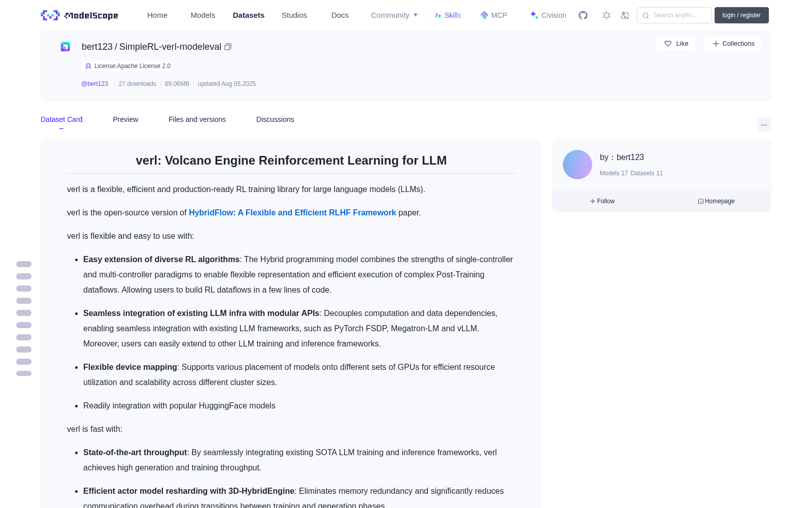Open the GitHub icon link
Screen dimensions: 812x508
[583, 15]
